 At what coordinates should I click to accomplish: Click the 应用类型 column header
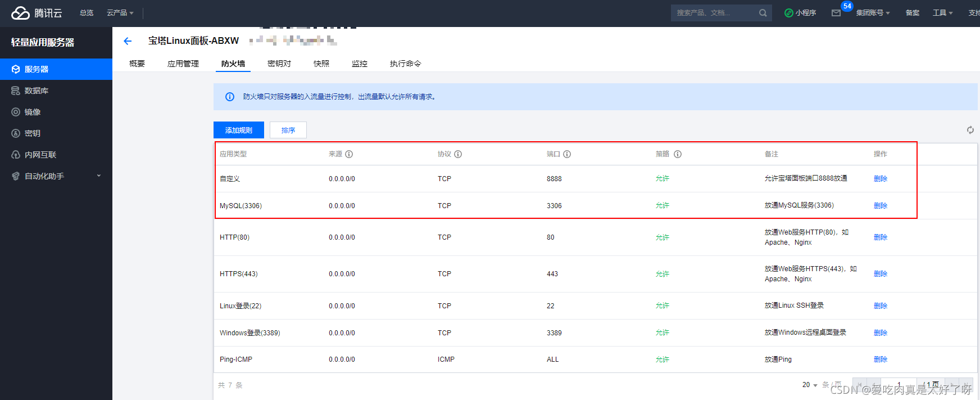(233, 154)
